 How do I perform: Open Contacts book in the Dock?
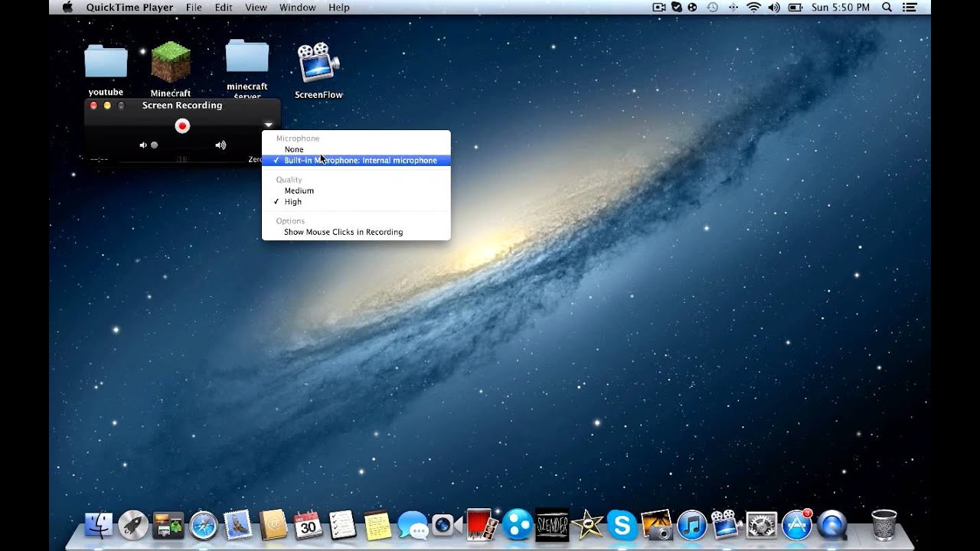pyautogui.click(x=273, y=525)
